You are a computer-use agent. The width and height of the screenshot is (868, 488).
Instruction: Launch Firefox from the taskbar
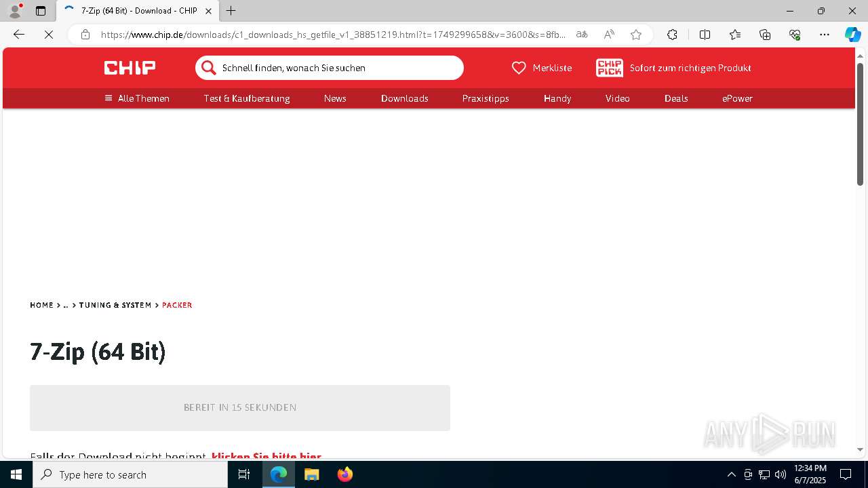click(x=344, y=474)
